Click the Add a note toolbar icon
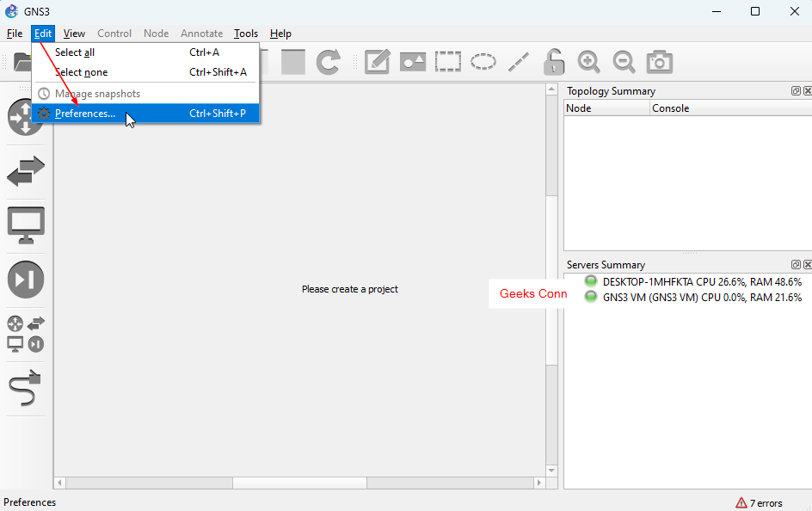Image resolution: width=812 pixels, height=511 pixels. click(378, 62)
